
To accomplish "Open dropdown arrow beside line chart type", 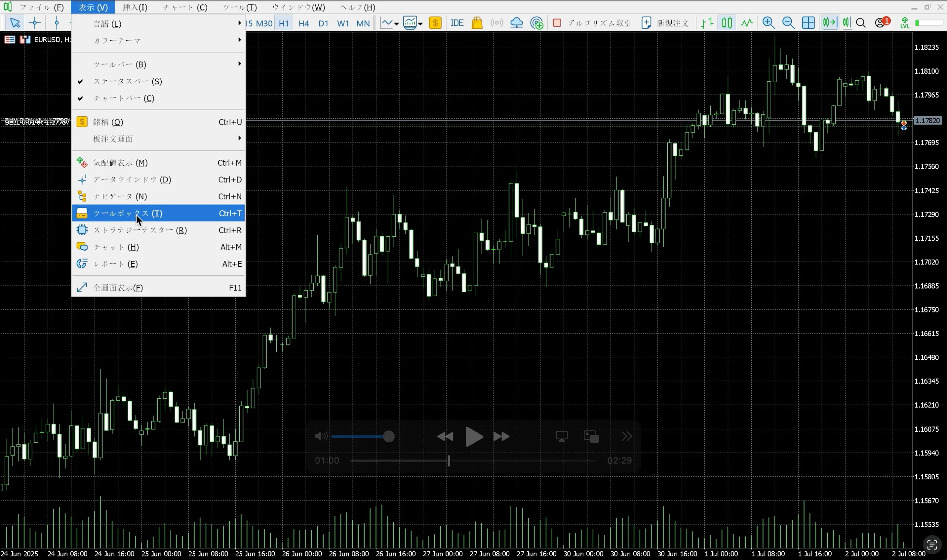I will tap(397, 24).
